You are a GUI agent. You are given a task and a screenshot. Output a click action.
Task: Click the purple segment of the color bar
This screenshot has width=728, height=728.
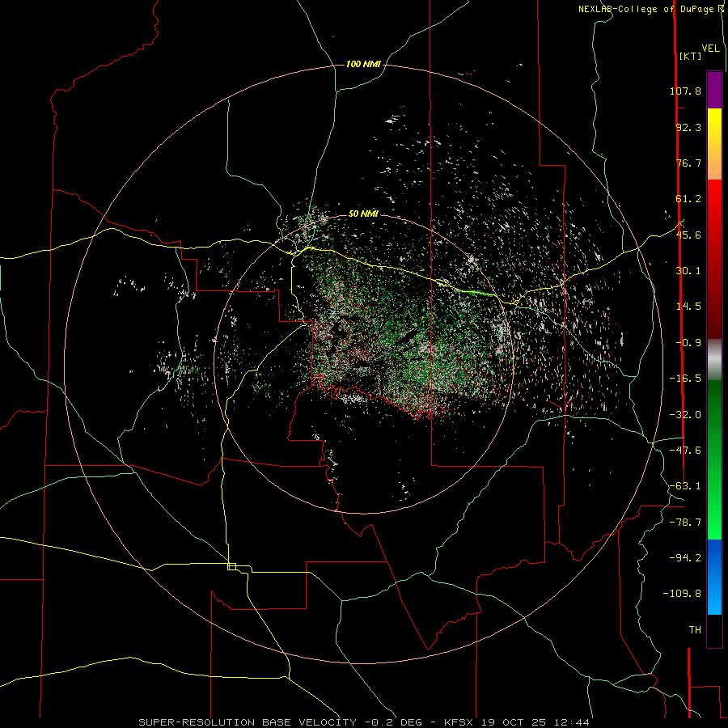tap(714, 90)
